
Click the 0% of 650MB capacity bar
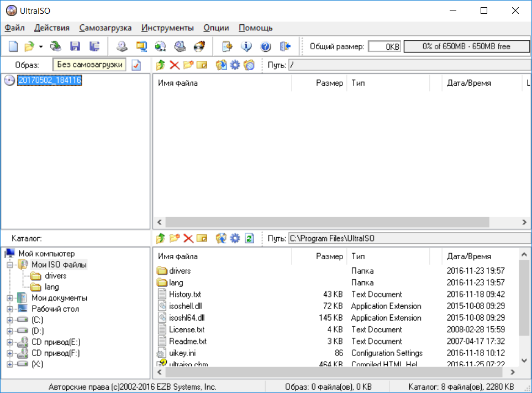466,46
